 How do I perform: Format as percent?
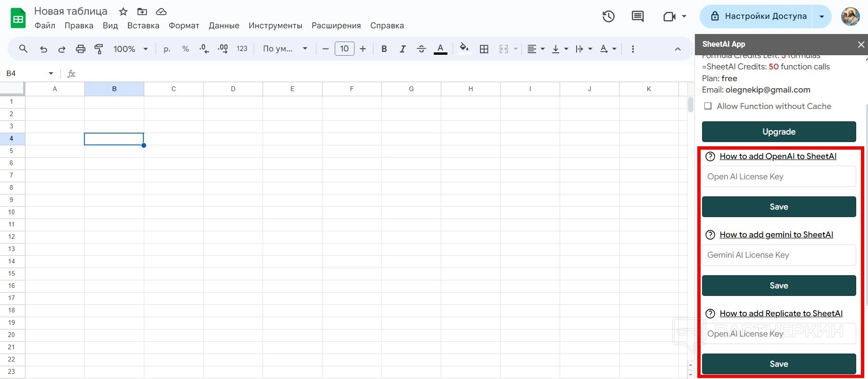[x=185, y=49]
